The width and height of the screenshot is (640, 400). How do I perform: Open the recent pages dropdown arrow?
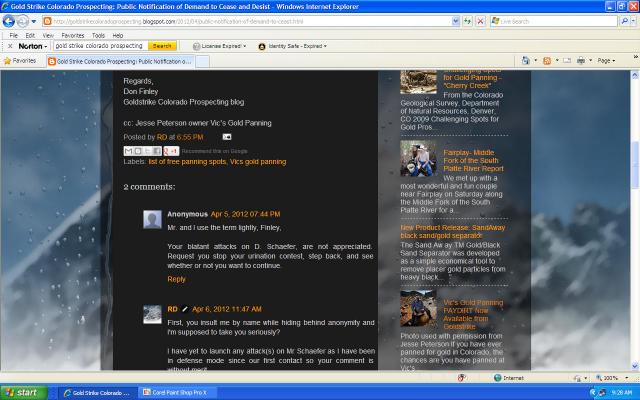(34, 21)
